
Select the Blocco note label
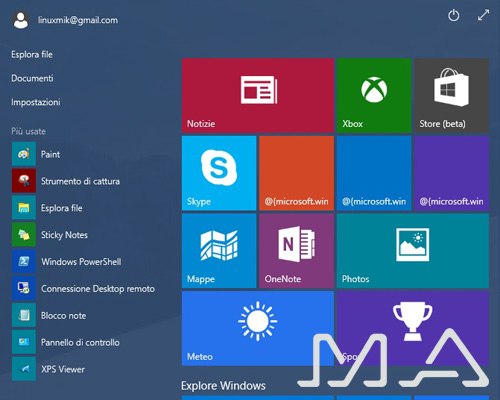pyautogui.click(x=63, y=316)
